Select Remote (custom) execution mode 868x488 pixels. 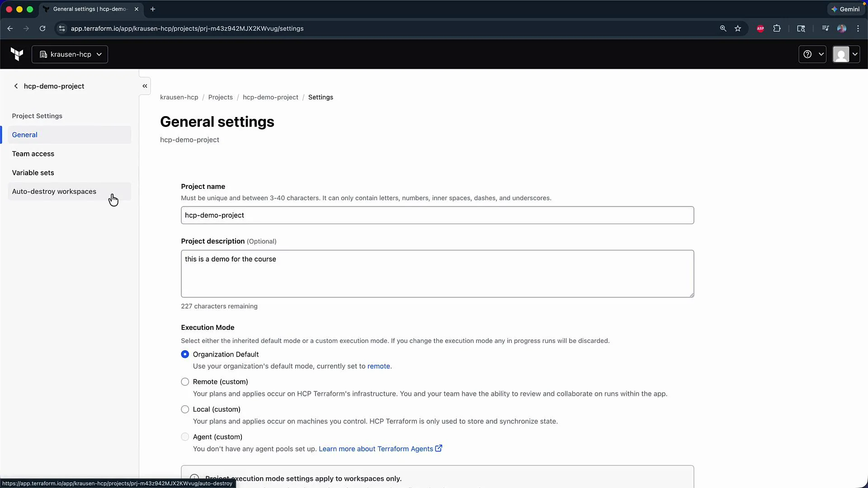tap(185, 382)
